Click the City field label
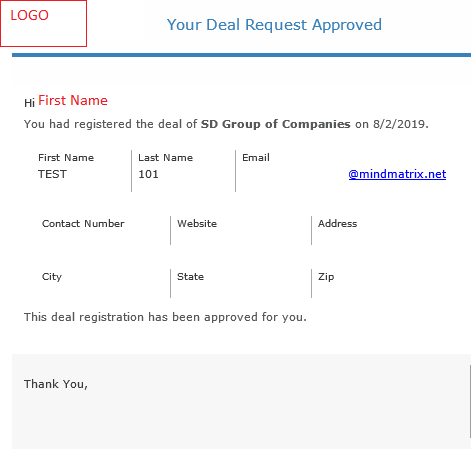This screenshot has width=473, height=471. (x=52, y=277)
